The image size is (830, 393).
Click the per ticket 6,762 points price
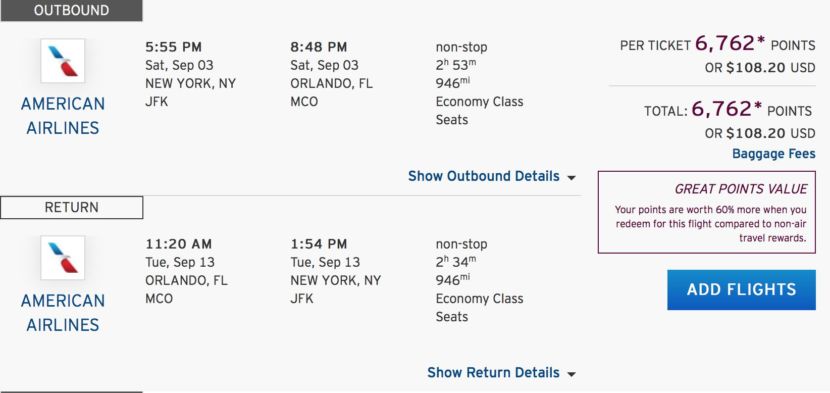(x=729, y=44)
